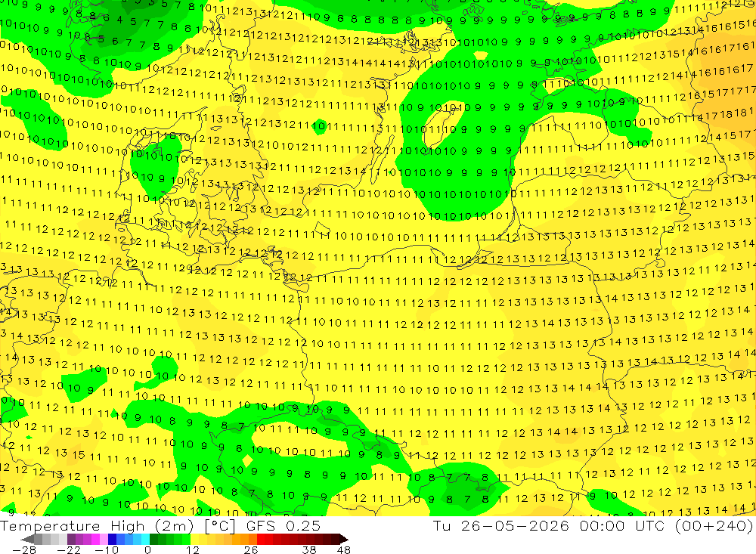Click the bright yellow swatch right of 12
756x554 pixels.
pos(195,539)
